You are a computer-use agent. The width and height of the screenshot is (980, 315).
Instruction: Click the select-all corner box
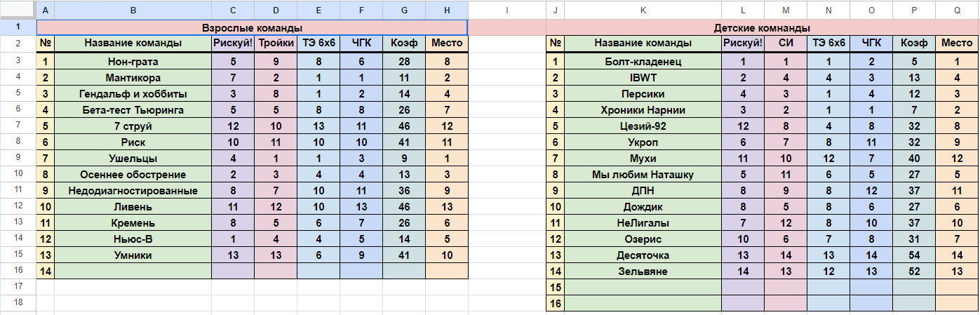pyautogui.click(x=18, y=11)
